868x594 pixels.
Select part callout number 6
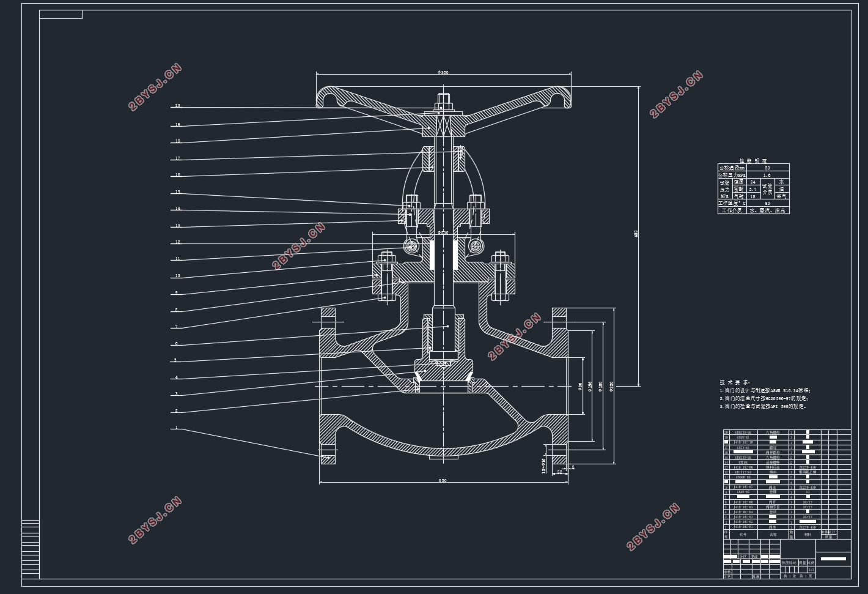pyautogui.click(x=176, y=344)
